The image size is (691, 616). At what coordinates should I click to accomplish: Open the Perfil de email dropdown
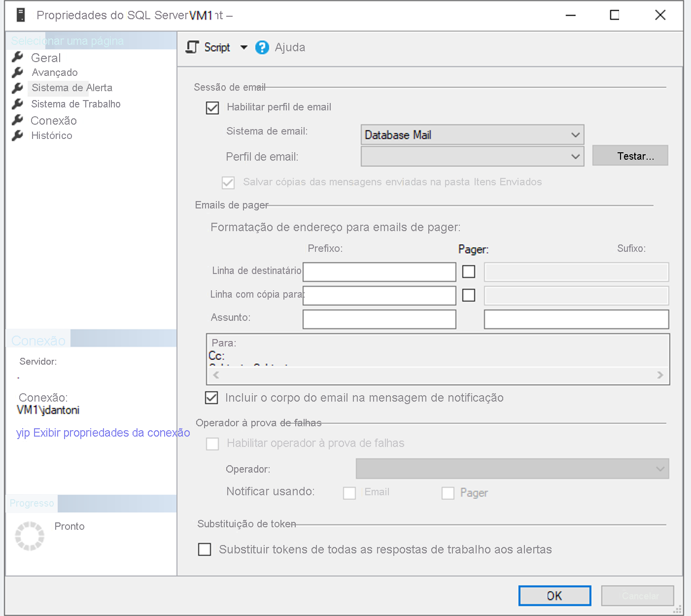(575, 156)
